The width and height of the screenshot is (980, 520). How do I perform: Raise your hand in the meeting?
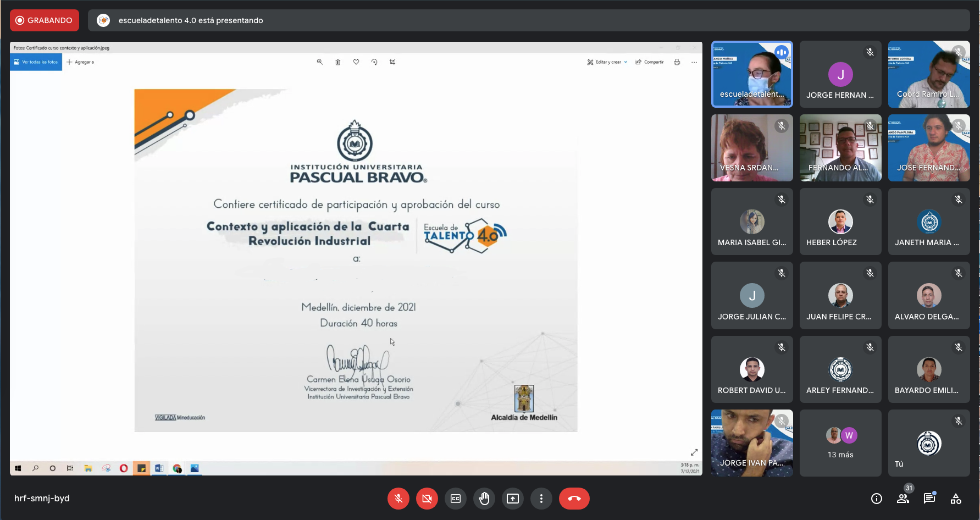point(484,499)
